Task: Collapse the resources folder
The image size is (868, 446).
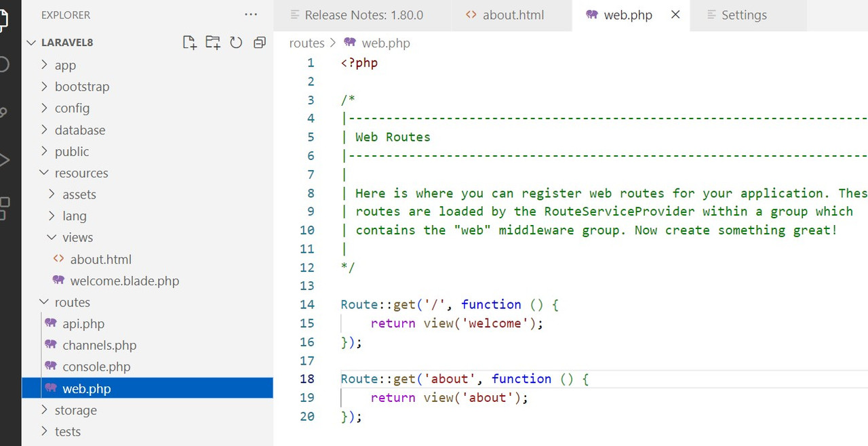Action: coord(44,173)
